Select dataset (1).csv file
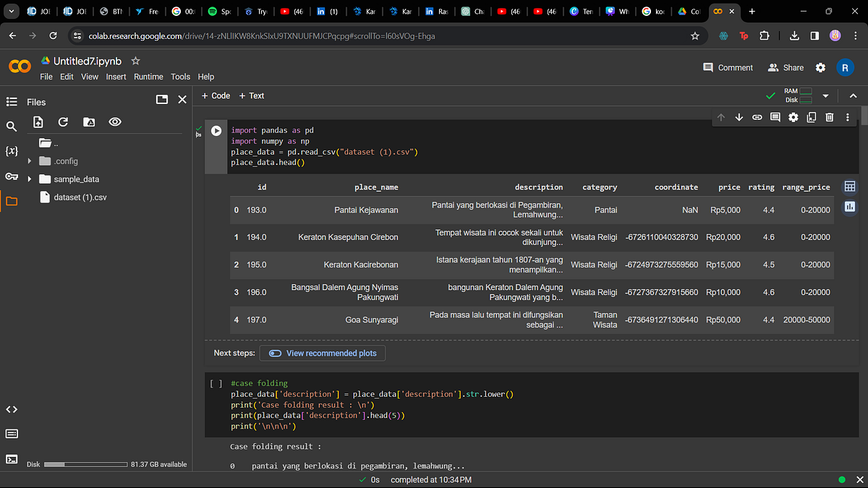This screenshot has width=868, height=488. pos(80,197)
